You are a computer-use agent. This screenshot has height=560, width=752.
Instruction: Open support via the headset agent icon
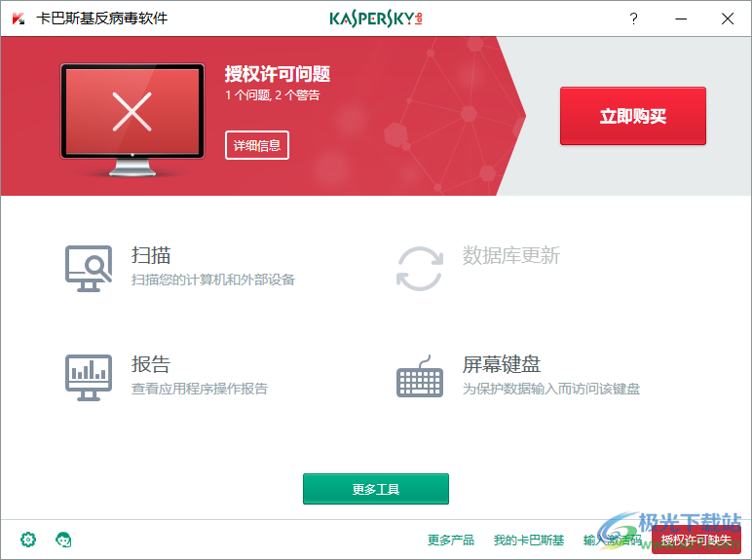(63, 540)
